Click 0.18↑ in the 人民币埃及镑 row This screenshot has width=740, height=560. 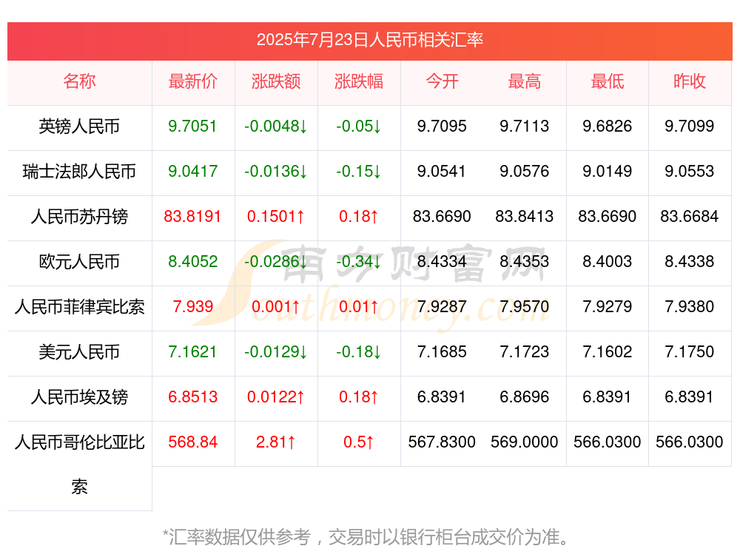pos(359,397)
